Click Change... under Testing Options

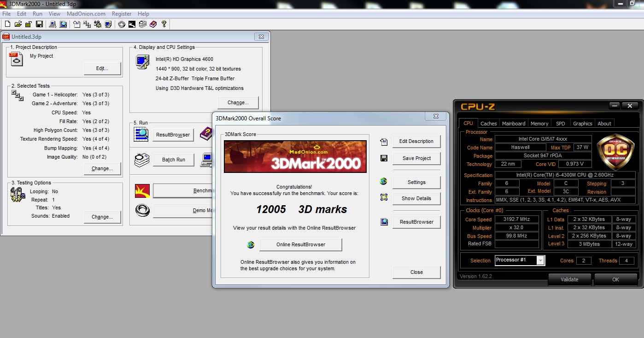[x=102, y=217]
